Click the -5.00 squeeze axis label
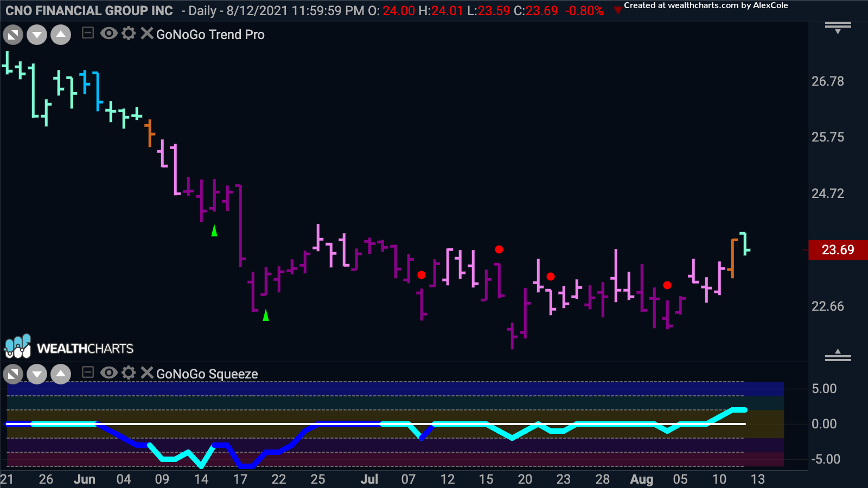Image resolution: width=868 pixels, height=488 pixels. pyautogui.click(x=826, y=459)
